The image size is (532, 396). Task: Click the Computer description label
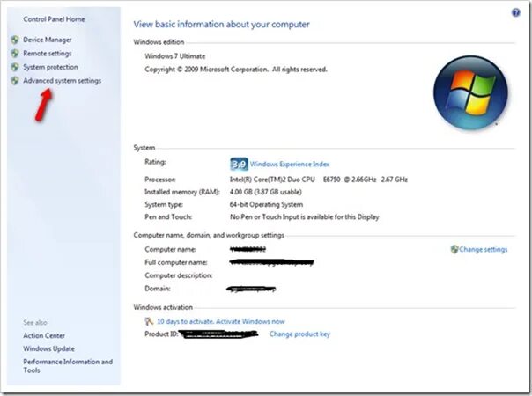179,275
